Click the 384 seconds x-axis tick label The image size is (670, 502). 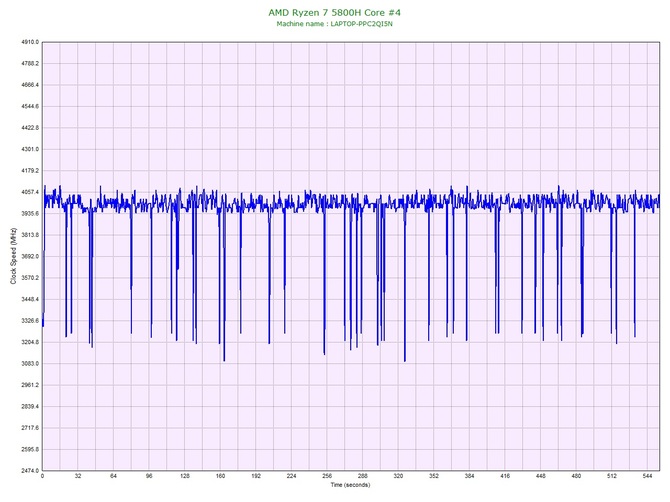click(469, 476)
